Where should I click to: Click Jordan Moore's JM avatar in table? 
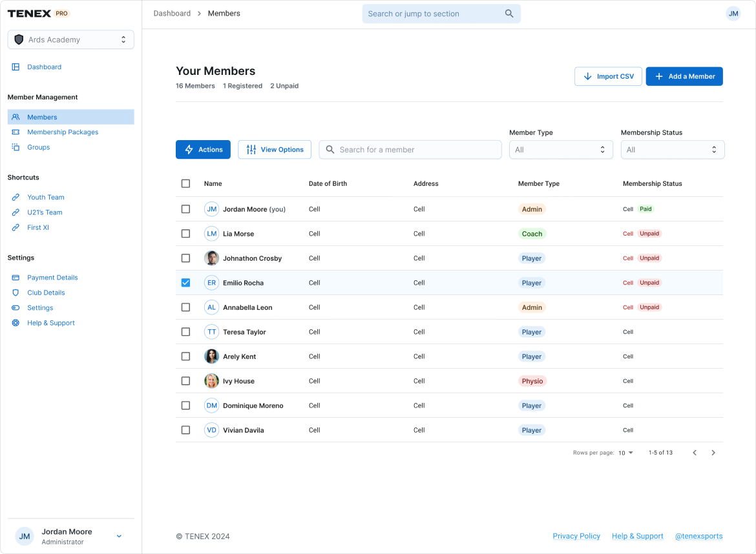212,209
